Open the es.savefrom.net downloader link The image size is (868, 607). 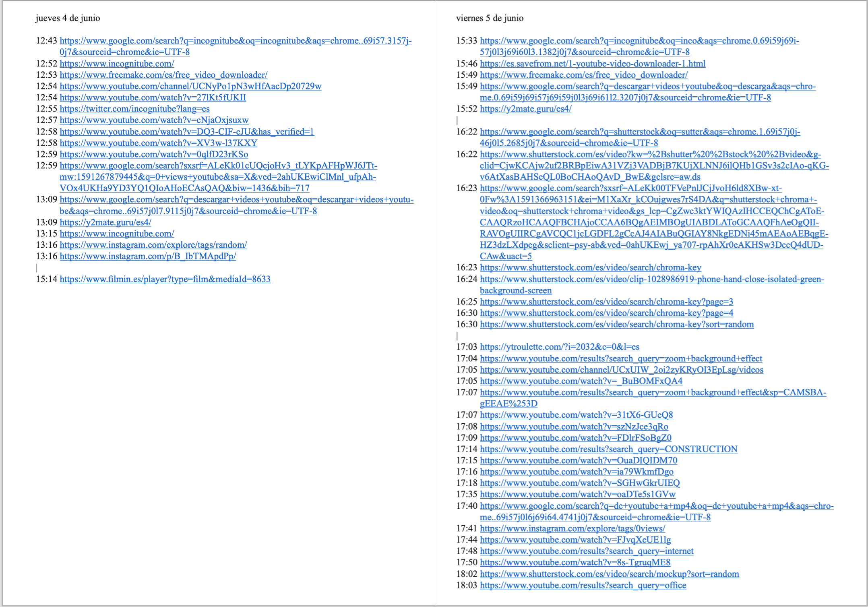coord(593,64)
